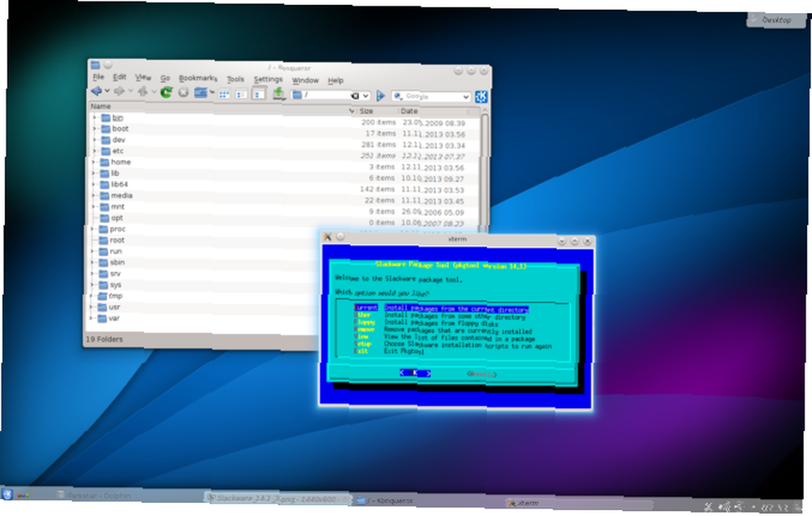
Task: Open the Up arrow's dropdown
Action: (x=153, y=92)
